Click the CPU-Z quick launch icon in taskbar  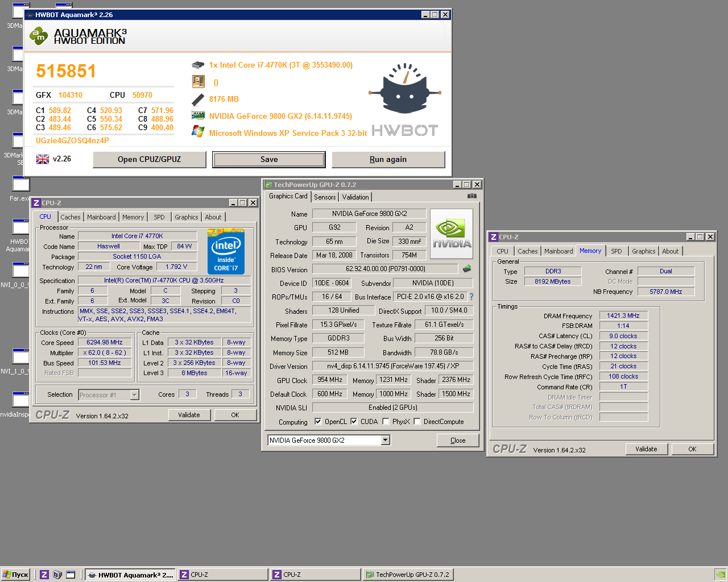pyautogui.click(x=44, y=575)
